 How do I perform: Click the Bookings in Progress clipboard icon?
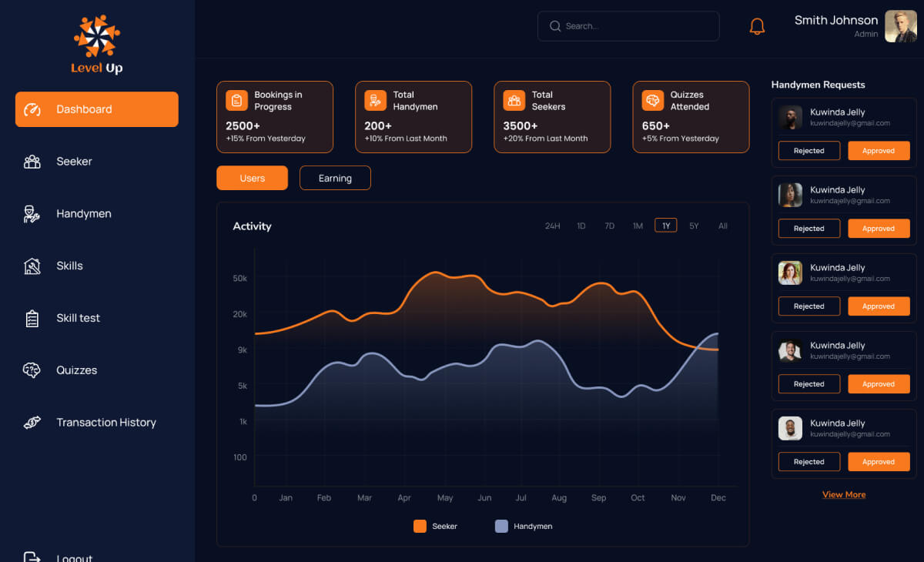pyautogui.click(x=236, y=101)
